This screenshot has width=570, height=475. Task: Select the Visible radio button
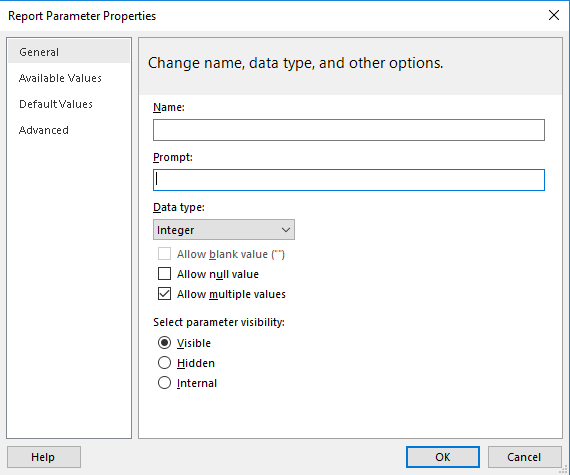164,343
